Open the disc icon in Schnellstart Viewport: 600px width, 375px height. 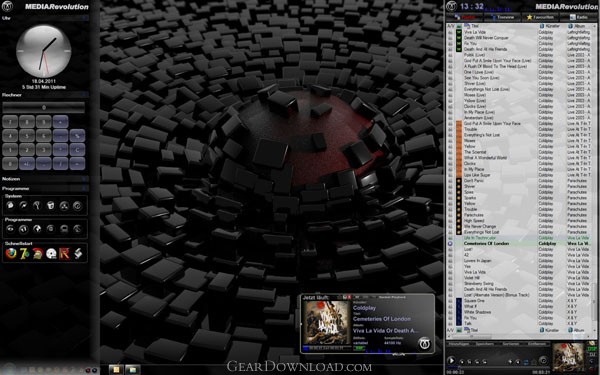pyautogui.click(x=51, y=253)
